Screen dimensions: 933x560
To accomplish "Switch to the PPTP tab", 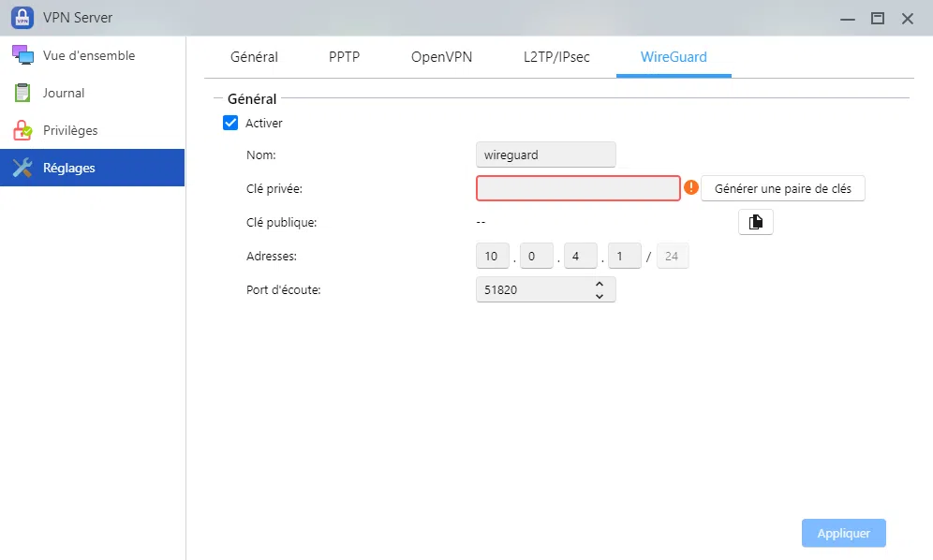I will tap(344, 57).
